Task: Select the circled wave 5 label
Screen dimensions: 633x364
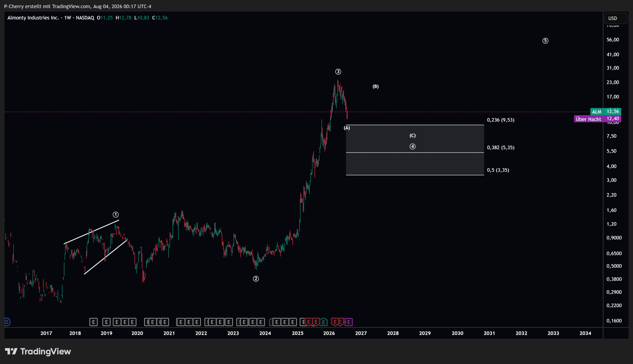Action: coord(545,41)
